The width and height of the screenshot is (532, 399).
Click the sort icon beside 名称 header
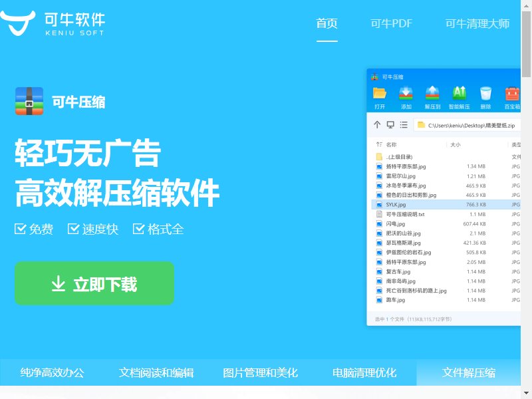click(x=379, y=144)
